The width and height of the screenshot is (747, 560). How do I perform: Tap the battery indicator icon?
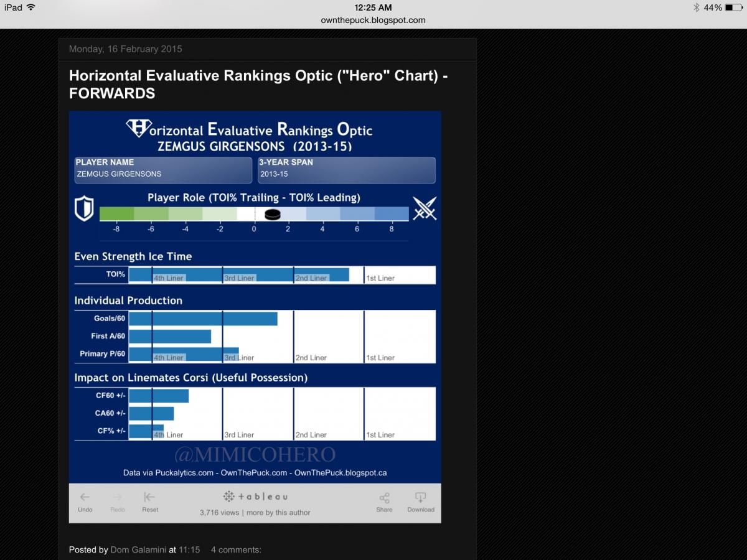point(733,7)
